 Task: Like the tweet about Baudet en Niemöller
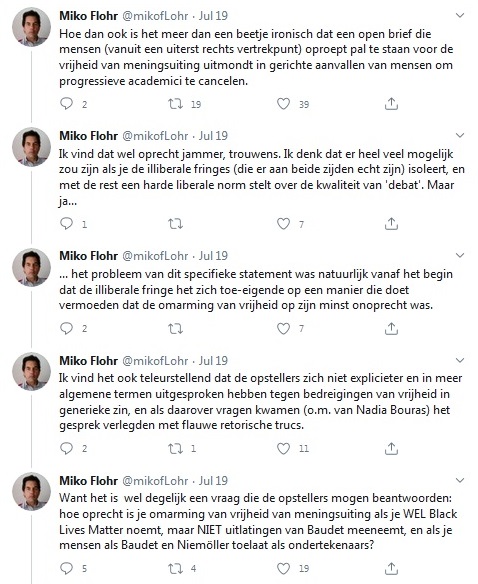[284, 568]
